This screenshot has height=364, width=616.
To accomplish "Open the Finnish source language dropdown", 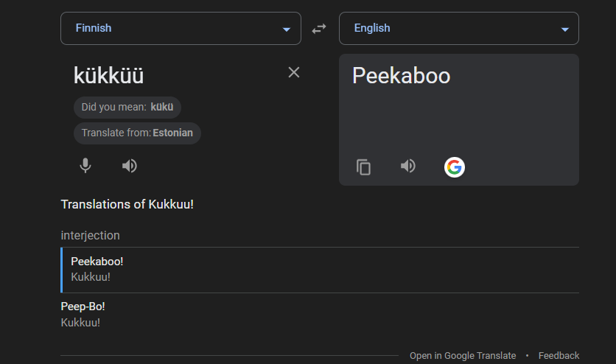I will pyautogui.click(x=181, y=28).
